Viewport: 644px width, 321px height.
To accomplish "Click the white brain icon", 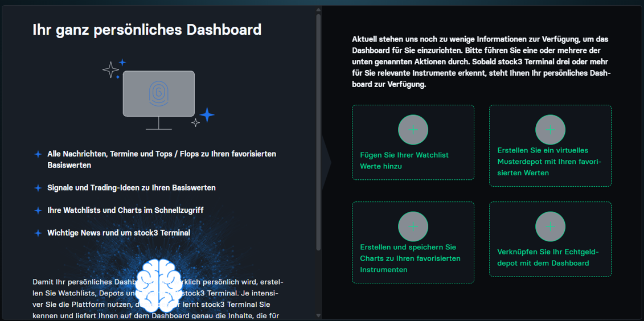I will pos(158,285).
